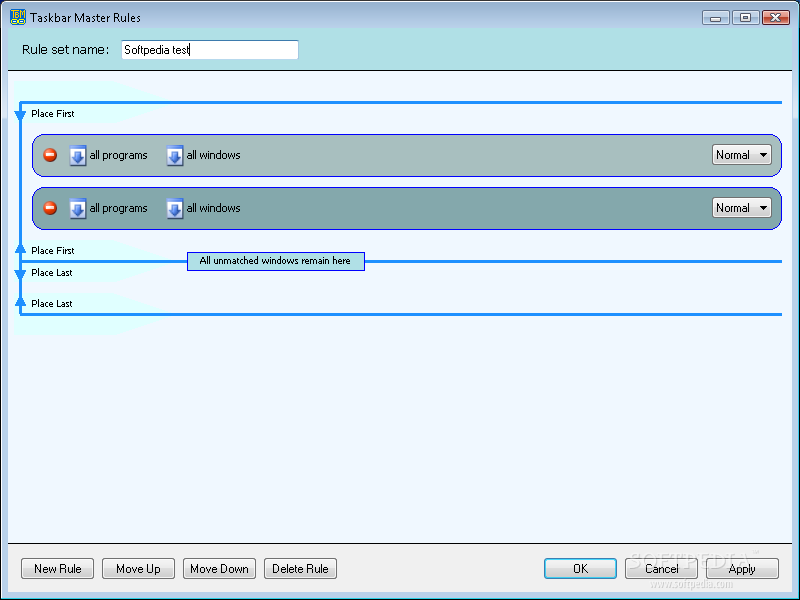Viewport: 800px width, 600px height.
Task: Select the 'all programs' text in first rule
Action: (118, 155)
